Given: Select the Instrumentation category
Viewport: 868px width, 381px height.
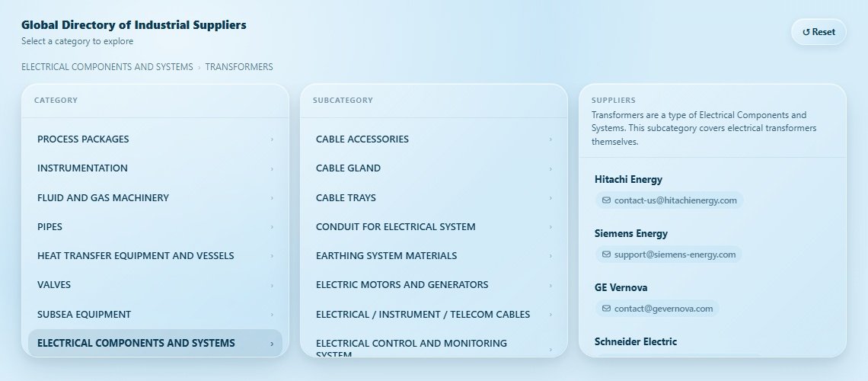Looking at the screenshot, I should click(x=82, y=168).
